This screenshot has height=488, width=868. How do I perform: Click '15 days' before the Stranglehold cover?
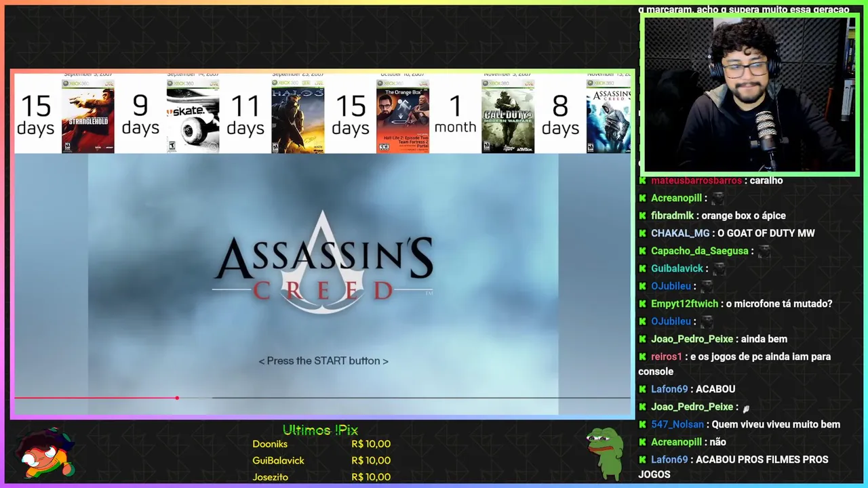[x=36, y=115]
